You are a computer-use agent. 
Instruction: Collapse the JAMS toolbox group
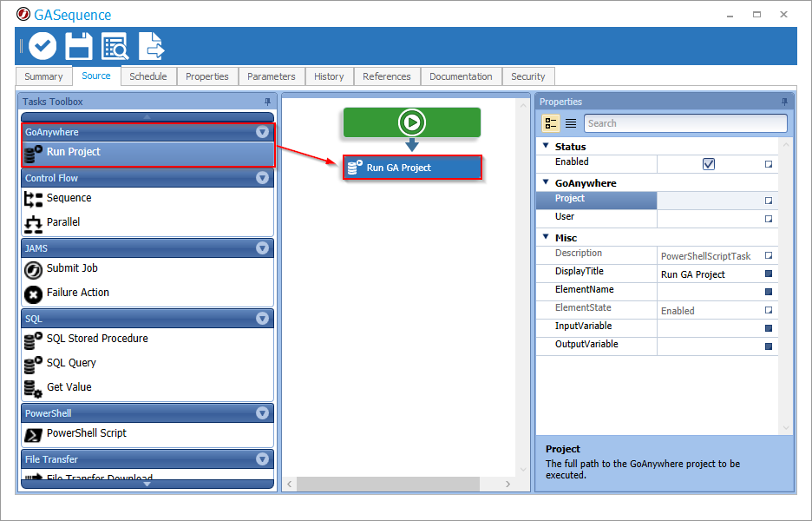[x=263, y=248]
